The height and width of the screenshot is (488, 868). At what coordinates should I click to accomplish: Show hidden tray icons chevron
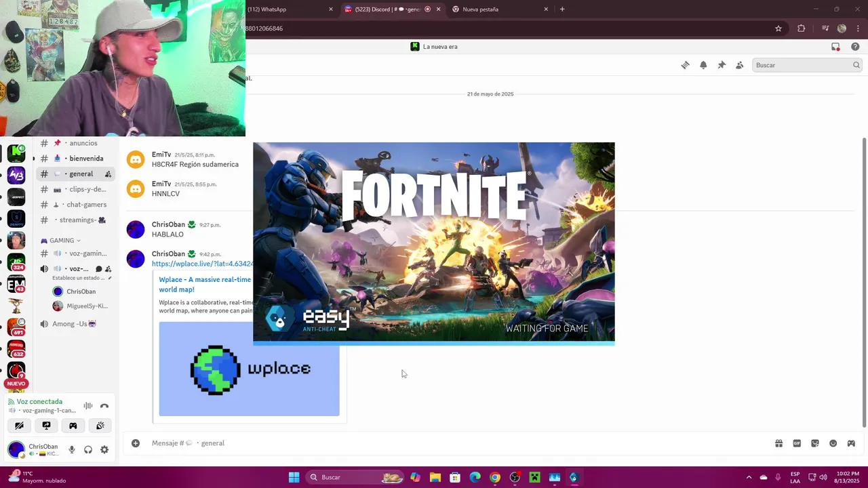click(749, 477)
